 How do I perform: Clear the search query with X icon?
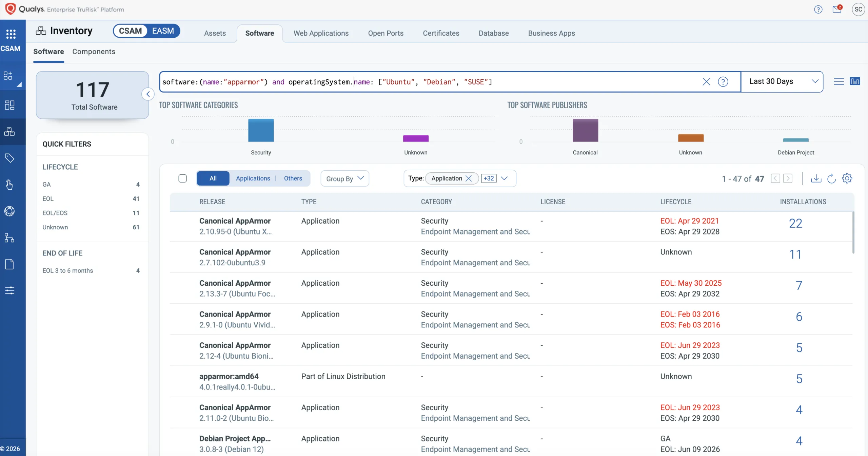point(706,82)
